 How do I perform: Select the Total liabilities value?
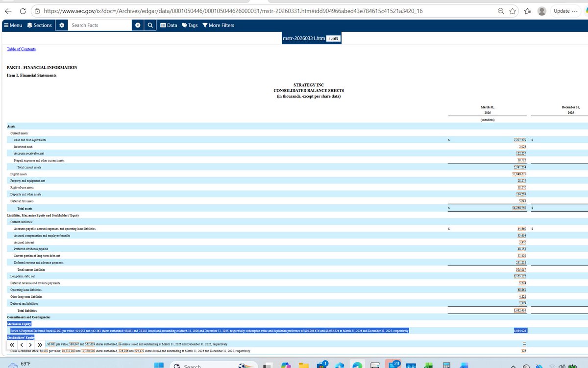[x=519, y=310]
